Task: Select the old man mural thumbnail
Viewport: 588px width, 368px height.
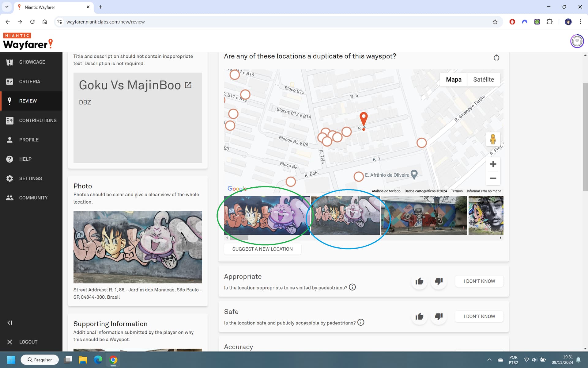Action: point(424,215)
